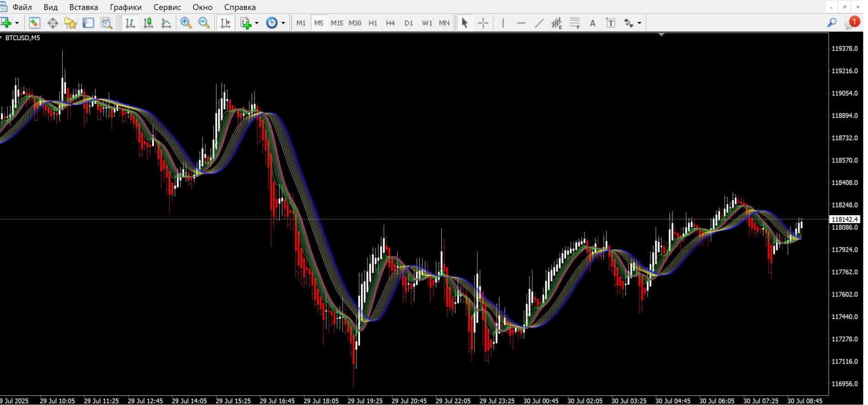The height and width of the screenshot is (405, 868).
Task: Open the search magnifier in the toolbar
Action: (x=832, y=23)
